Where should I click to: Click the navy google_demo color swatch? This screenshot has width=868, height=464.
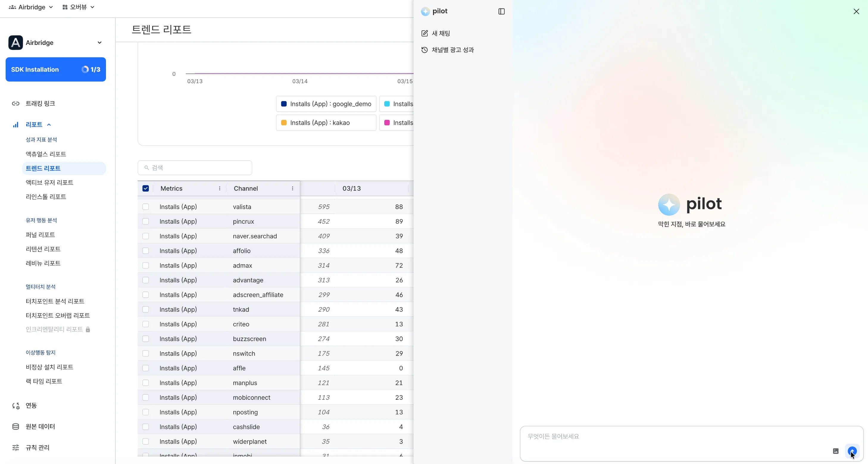point(284,104)
